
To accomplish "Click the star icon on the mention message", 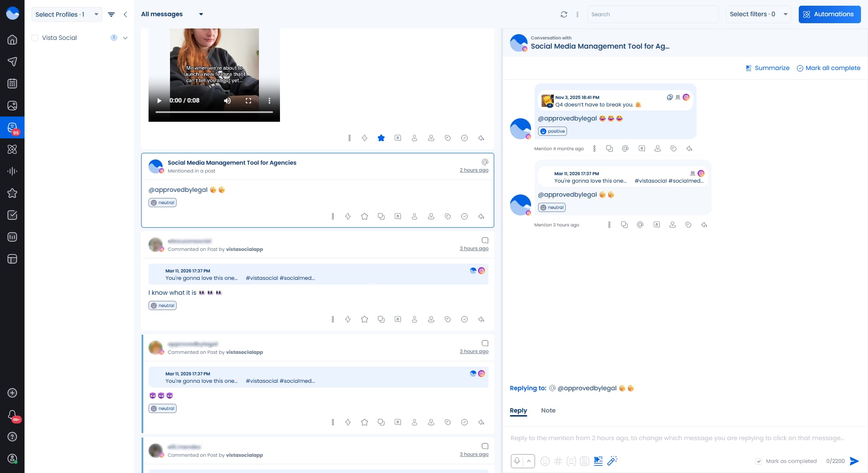I will [x=365, y=216].
